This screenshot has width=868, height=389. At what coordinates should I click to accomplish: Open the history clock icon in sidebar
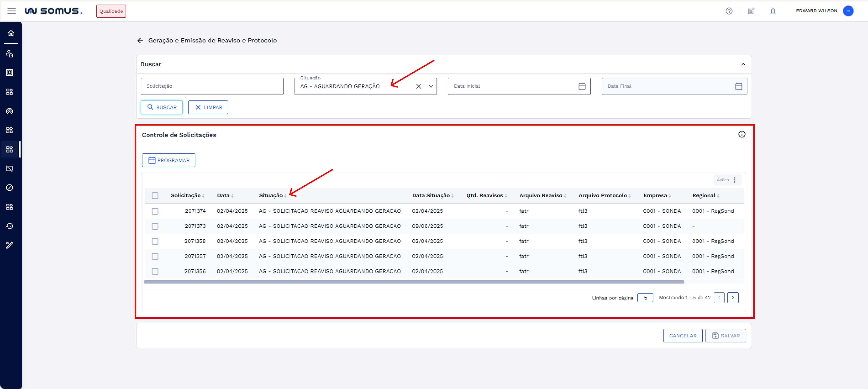point(10,226)
